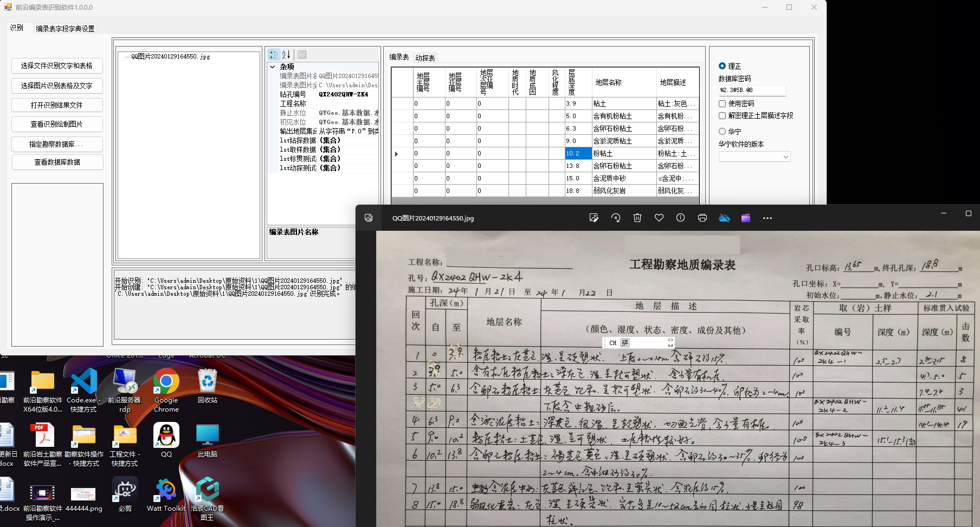Click 选择文件识别文字和表格 button
This screenshot has width=980, height=527.
point(57,66)
